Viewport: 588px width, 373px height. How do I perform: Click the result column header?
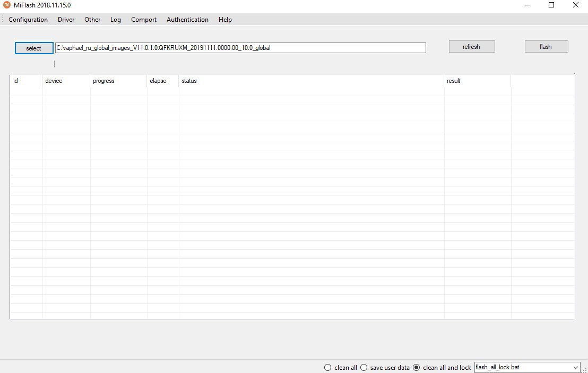coord(478,81)
